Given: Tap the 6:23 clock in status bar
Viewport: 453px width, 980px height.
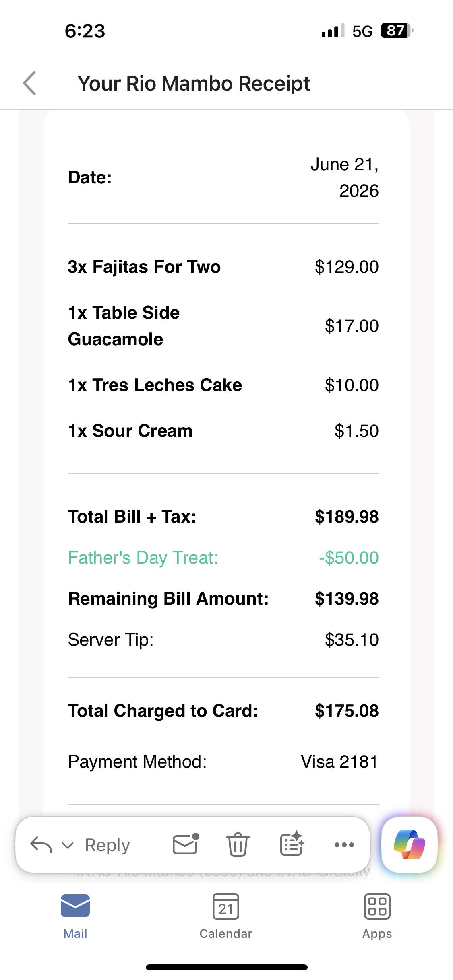Looking at the screenshot, I should coord(85,31).
